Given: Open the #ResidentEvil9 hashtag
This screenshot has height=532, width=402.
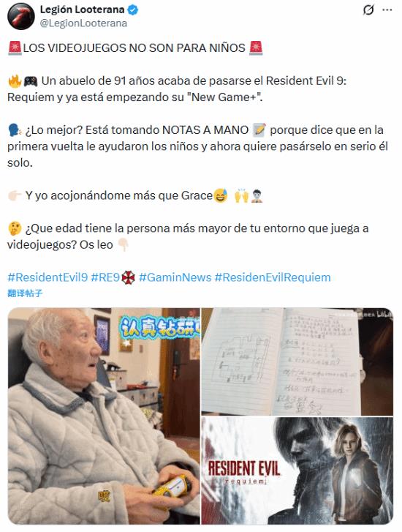Looking at the screenshot, I should click(x=48, y=277).
